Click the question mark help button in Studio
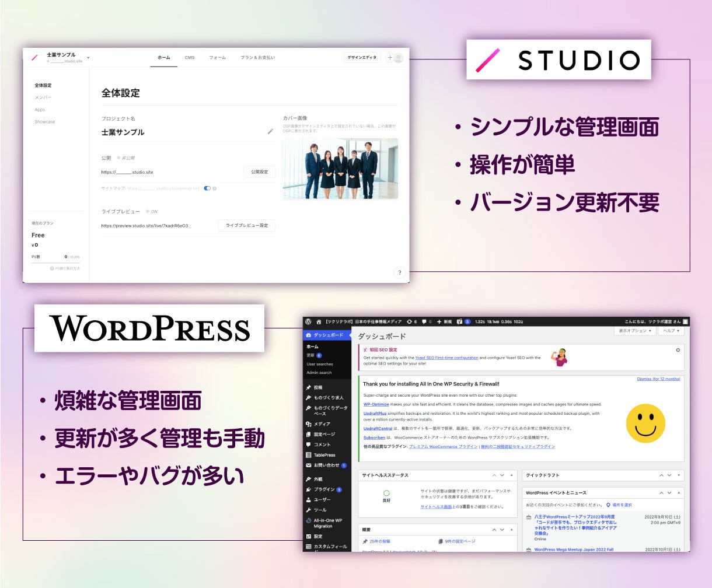The width and height of the screenshot is (712, 588). 400,272
